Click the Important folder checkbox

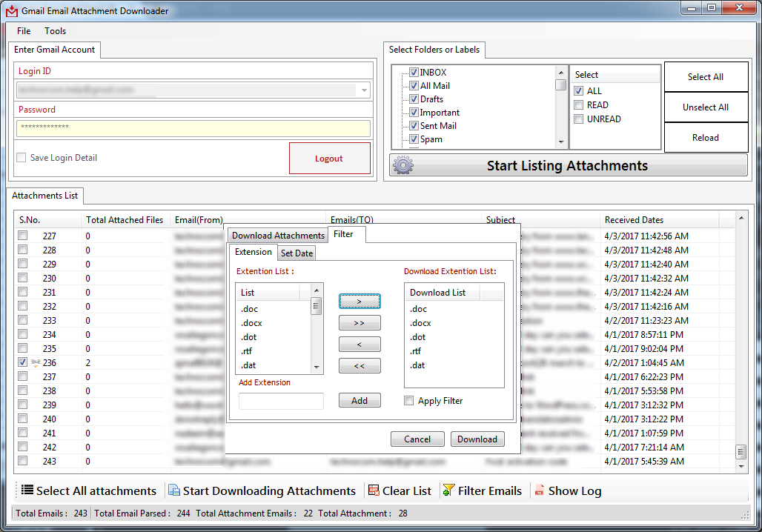pyautogui.click(x=414, y=112)
